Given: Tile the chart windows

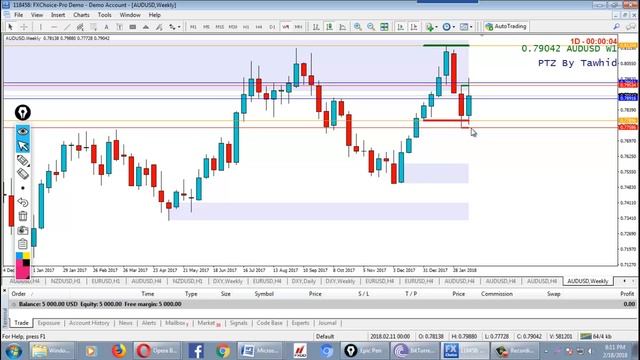Looking at the screenshot, I should [x=384, y=27].
